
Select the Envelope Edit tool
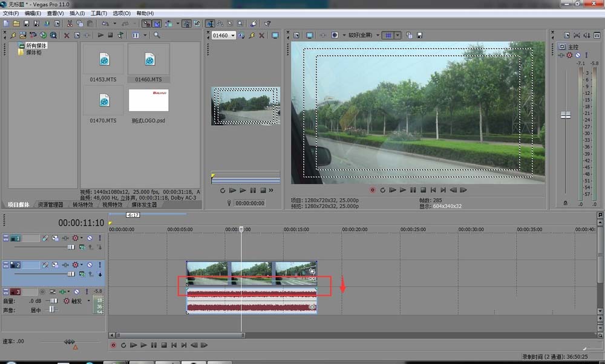pyautogui.click(x=220, y=24)
